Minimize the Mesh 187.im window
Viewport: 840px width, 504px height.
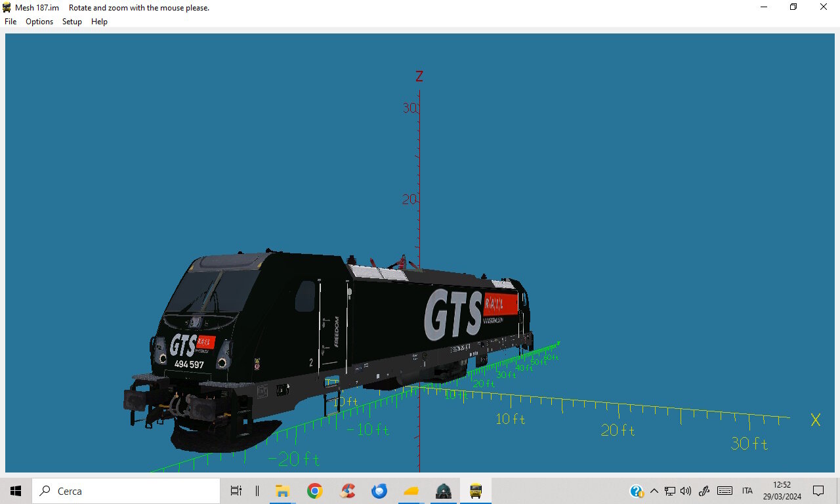coord(764,7)
